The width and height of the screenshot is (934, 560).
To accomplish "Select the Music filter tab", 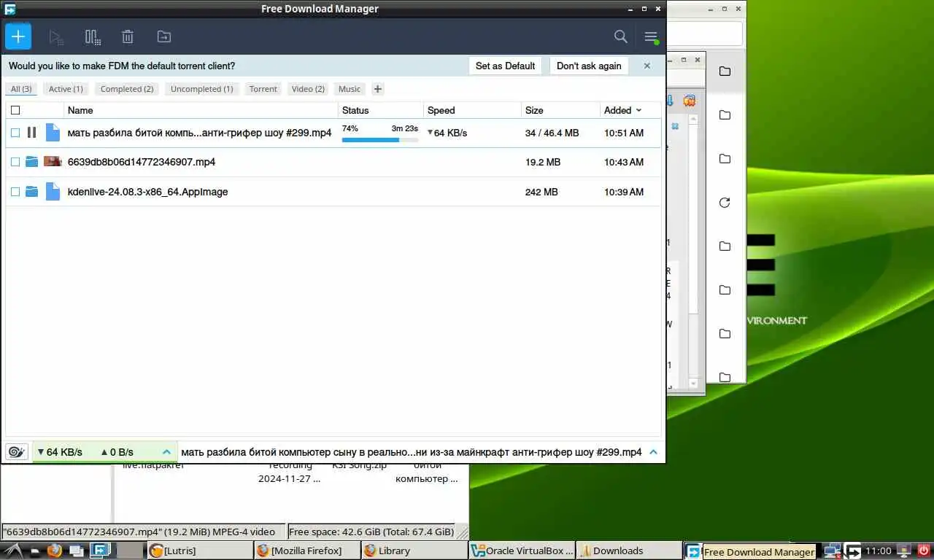I will [350, 89].
